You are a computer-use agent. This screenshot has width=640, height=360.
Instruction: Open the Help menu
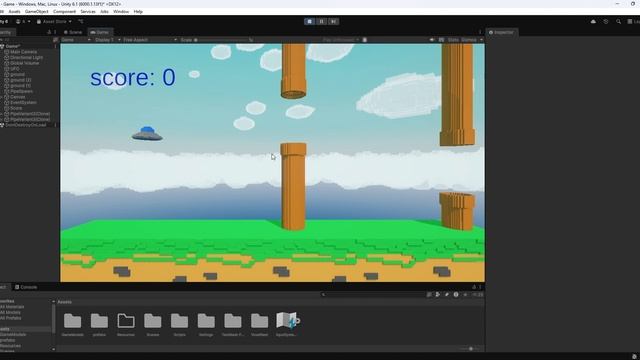click(x=138, y=11)
